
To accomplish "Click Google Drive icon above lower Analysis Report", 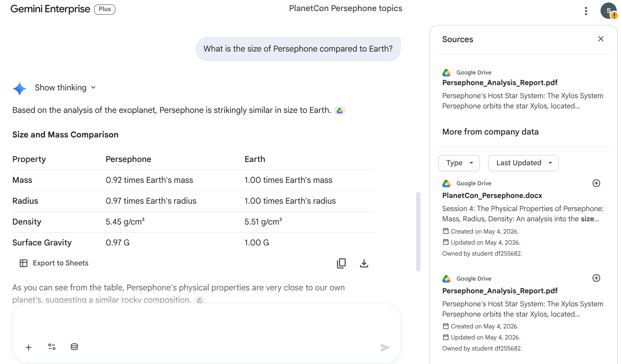I will (446, 279).
